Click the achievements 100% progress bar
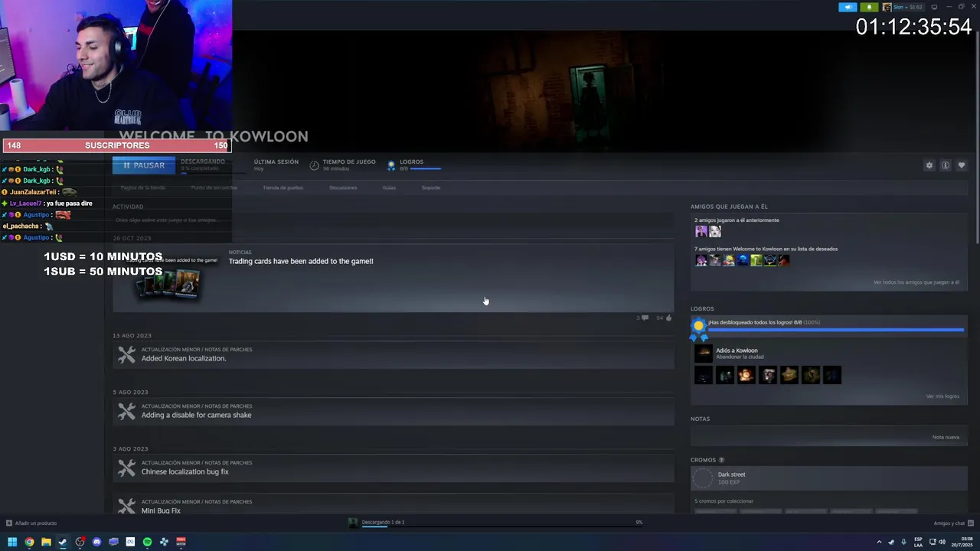The image size is (980, 551). coord(835,330)
